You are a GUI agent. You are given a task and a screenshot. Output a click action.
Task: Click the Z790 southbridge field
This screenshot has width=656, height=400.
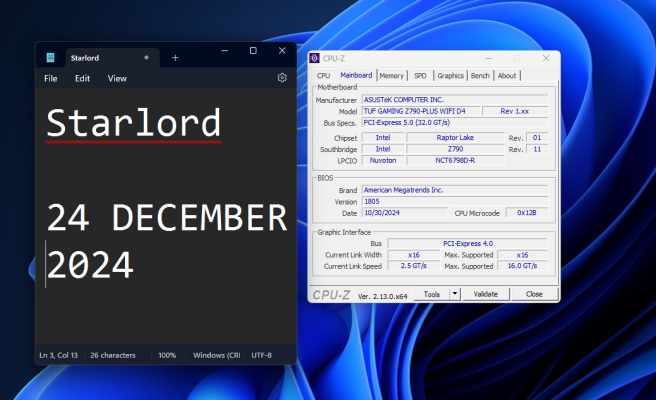tap(455, 149)
